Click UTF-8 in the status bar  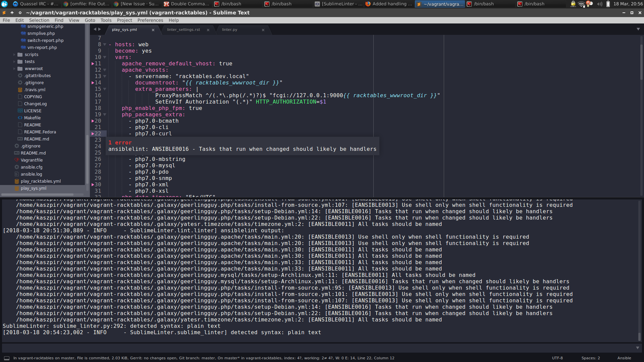[x=557, y=358]
